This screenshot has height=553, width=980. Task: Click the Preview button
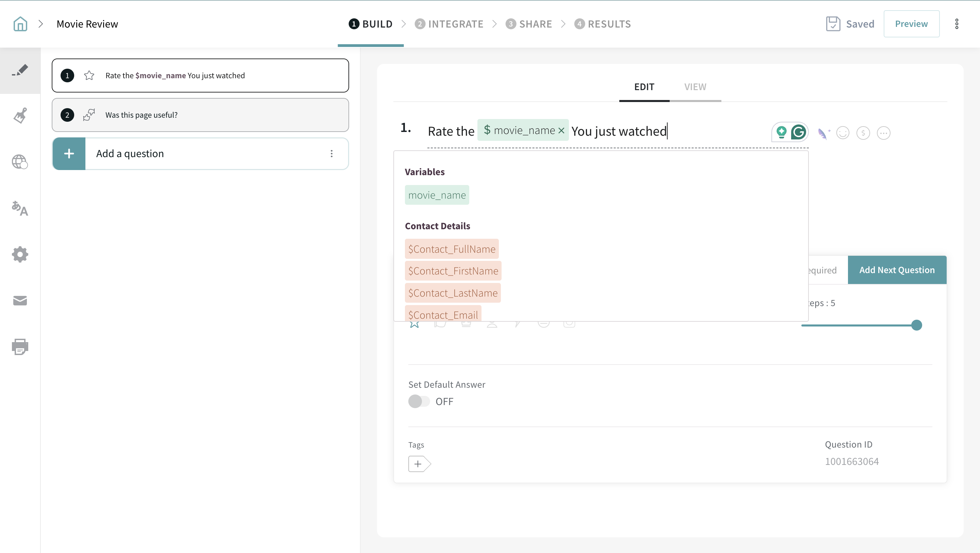[911, 24]
